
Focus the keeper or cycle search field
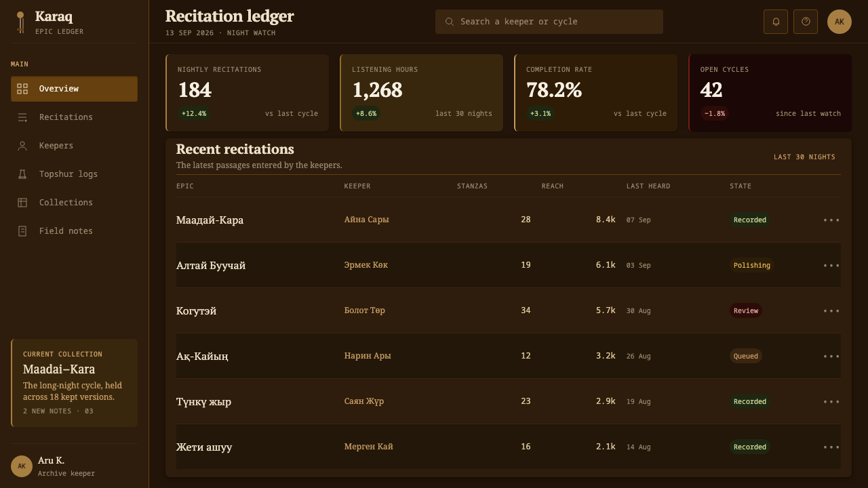[549, 22]
